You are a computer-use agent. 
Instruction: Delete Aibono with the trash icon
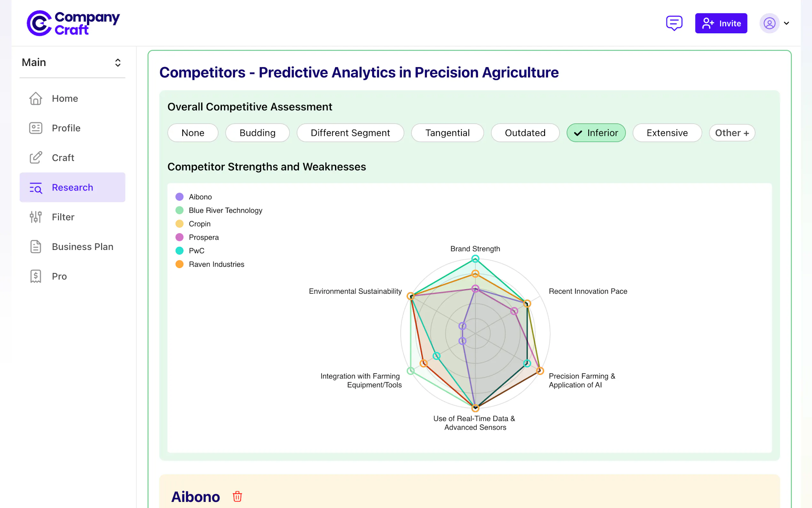click(237, 496)
